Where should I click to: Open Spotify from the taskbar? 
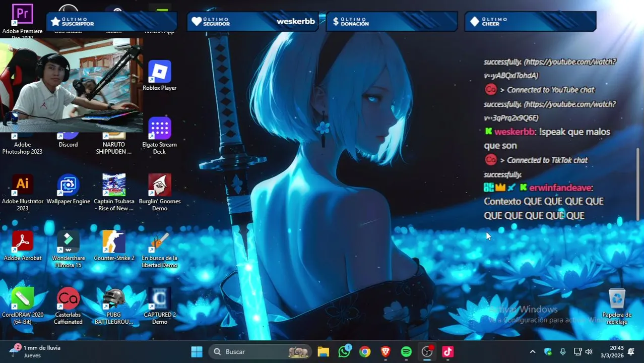406,352
